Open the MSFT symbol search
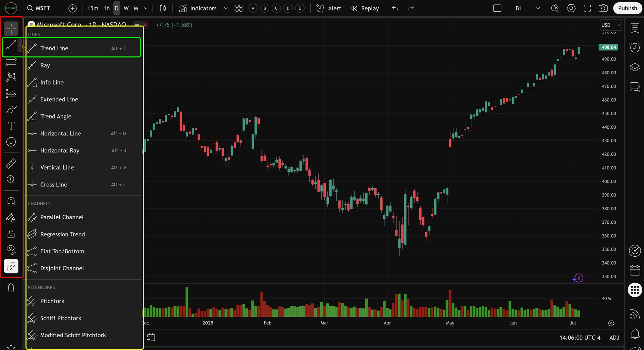The height and width of the screenshot is (350, 644). click(x=39, y=8)
